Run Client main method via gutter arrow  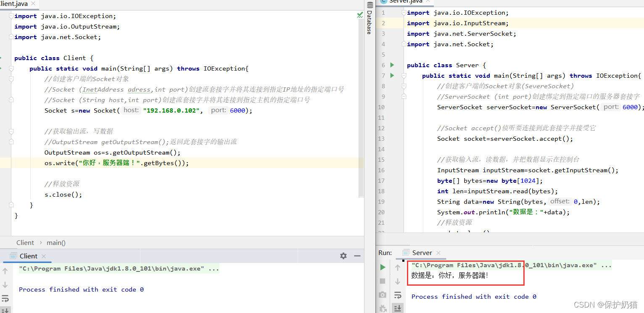coord(1,68)
